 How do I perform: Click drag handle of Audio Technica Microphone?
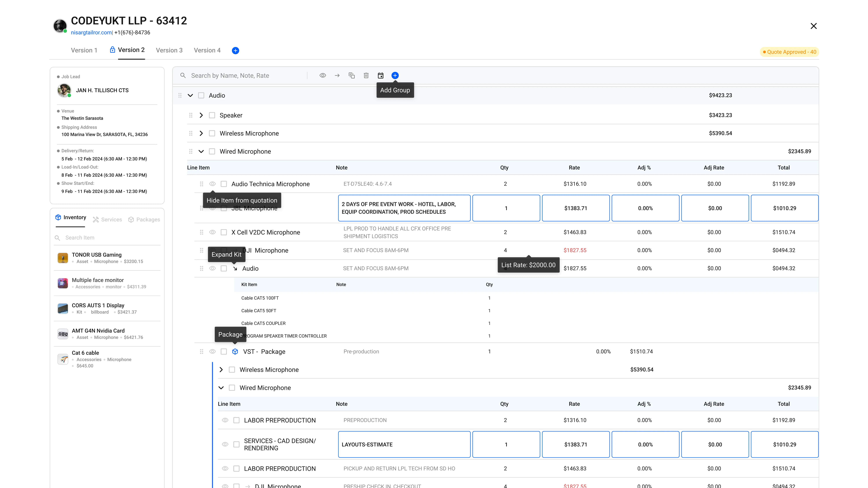(202, 184)
